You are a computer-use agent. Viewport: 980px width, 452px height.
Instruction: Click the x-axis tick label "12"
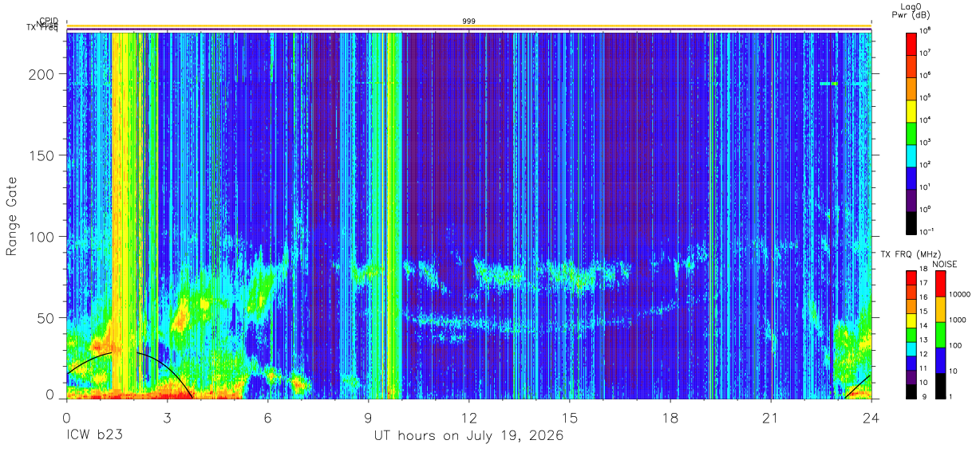coord(469,418)
